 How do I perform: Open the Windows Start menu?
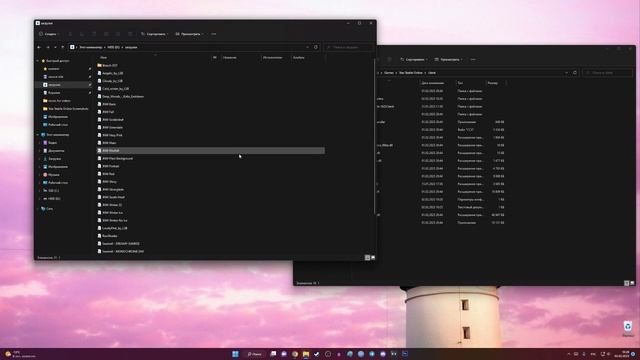(236, 354)
